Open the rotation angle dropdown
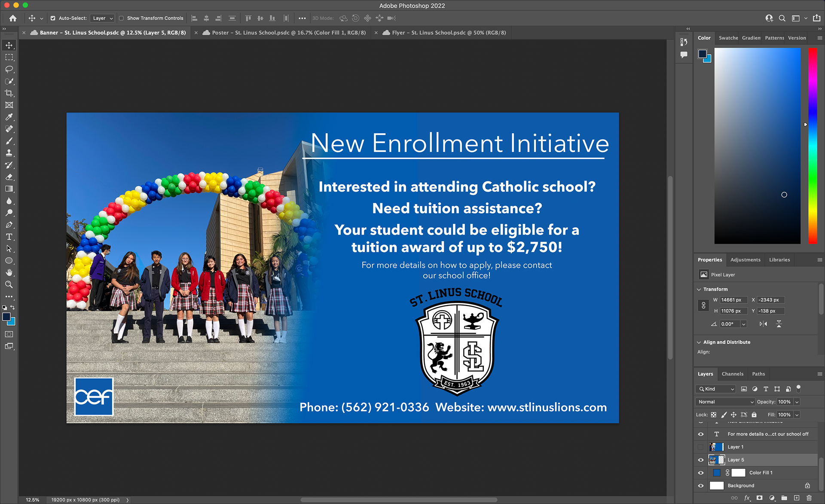Image resolution: width=825 pixels, height=504 pixels. (x=744, y=324)
